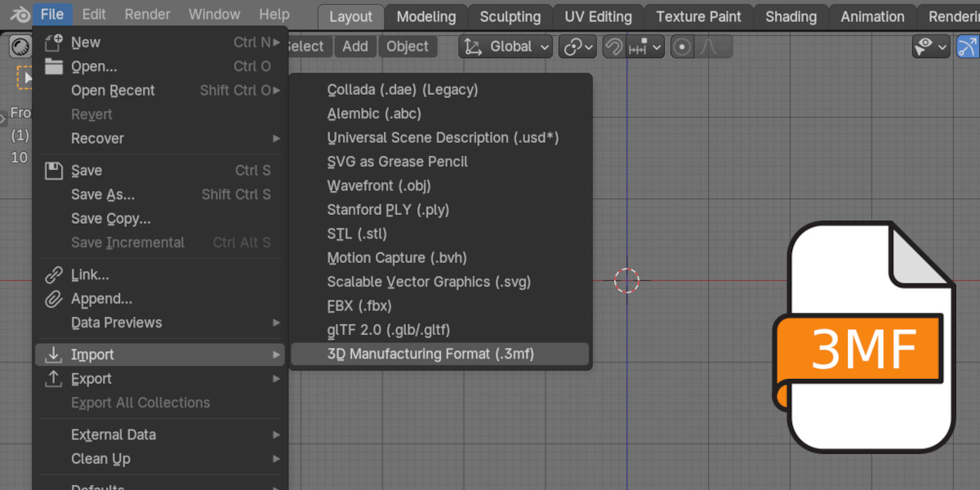Click the Append paperclip icon
980x490 pixels.
(x=54, y=299)
